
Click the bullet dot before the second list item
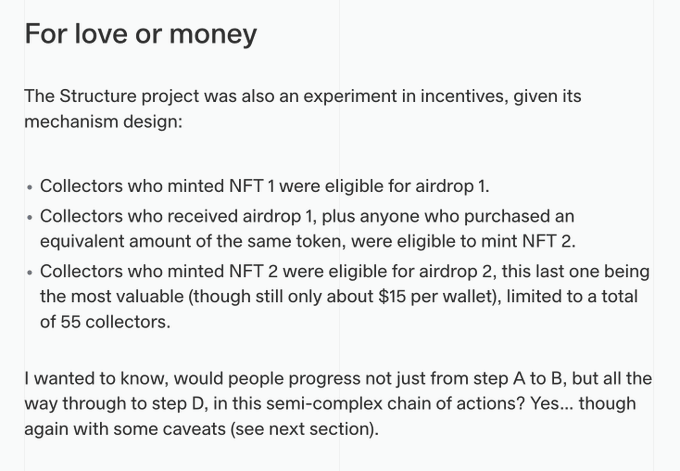[30, 217]
